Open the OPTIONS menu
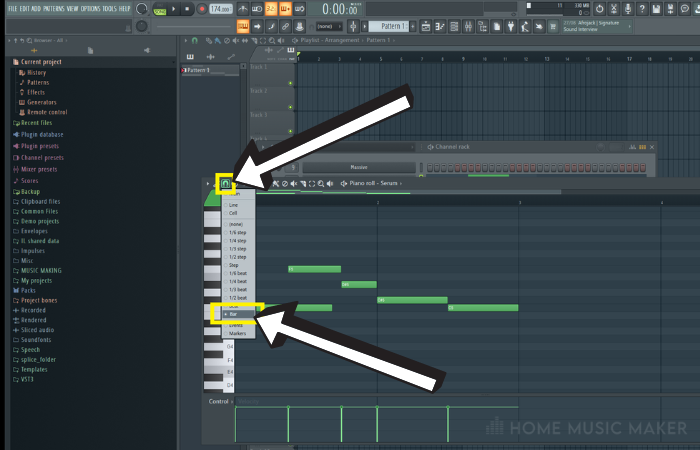The height and width of the screenshot is (450, 700). [x=90, y=8]
